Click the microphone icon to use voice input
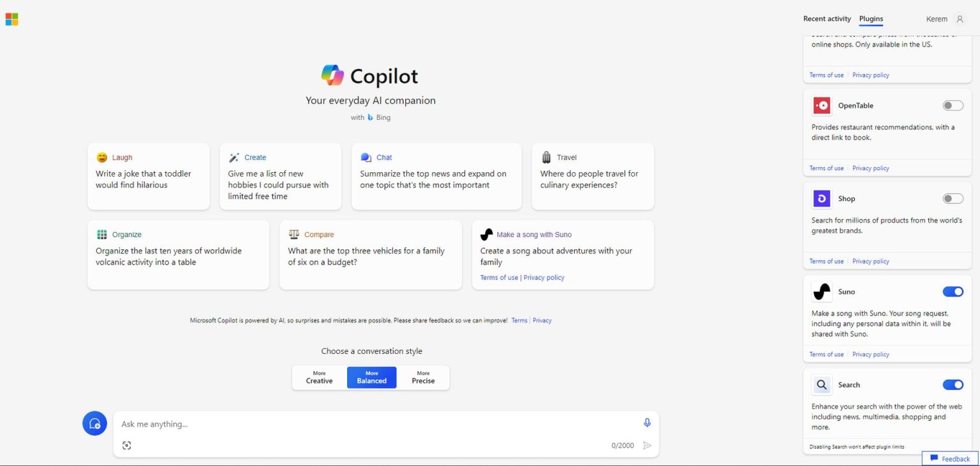980x466 pixels. click(x=646, y=423)
